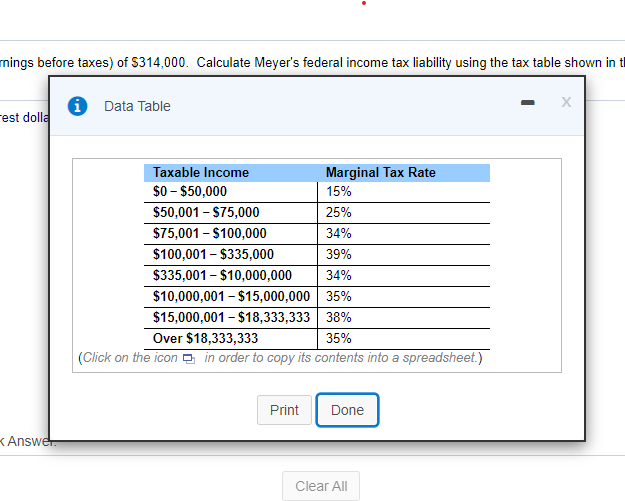The width and height of the screenshot is (625, 501).
Task: Minimize the Data Table dialog
Action: pos(528,102)
